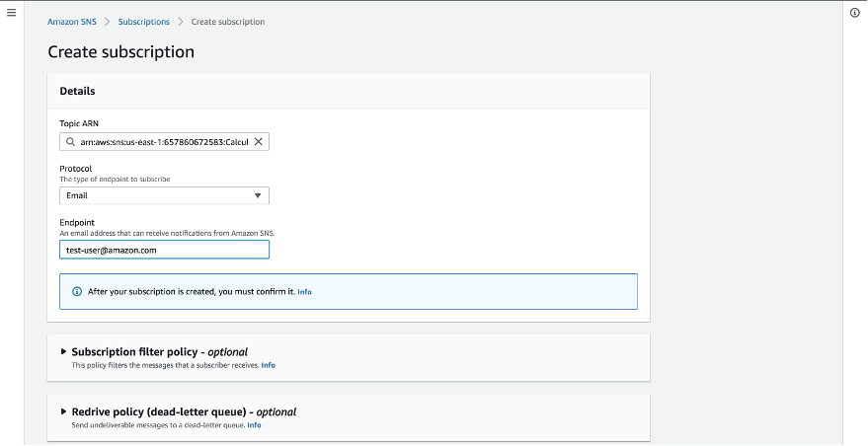The height and width of the screenshot is (446, 868).
Task: Click Info link in confirmation alert
Action: click(x=304, y=292)
